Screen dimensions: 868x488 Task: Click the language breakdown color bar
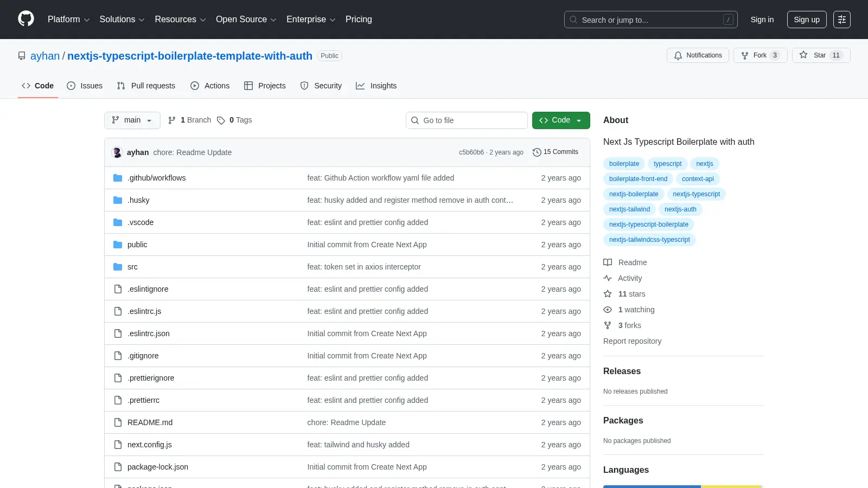(x=684, y=486)
